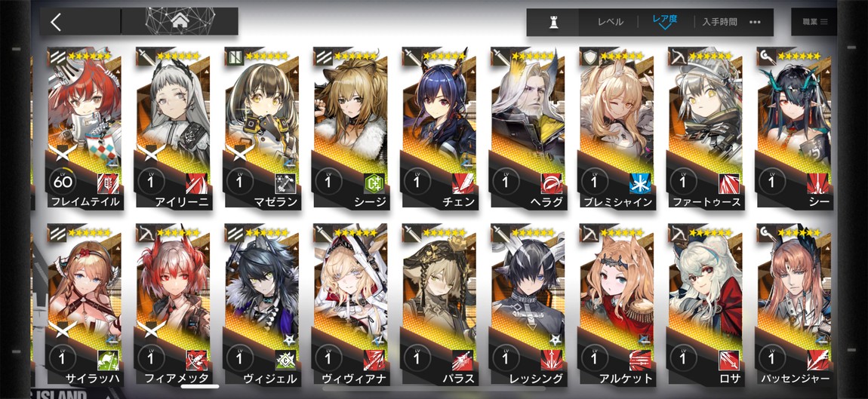
Task: Sort operators by レベル
Action: coord(610,22)
